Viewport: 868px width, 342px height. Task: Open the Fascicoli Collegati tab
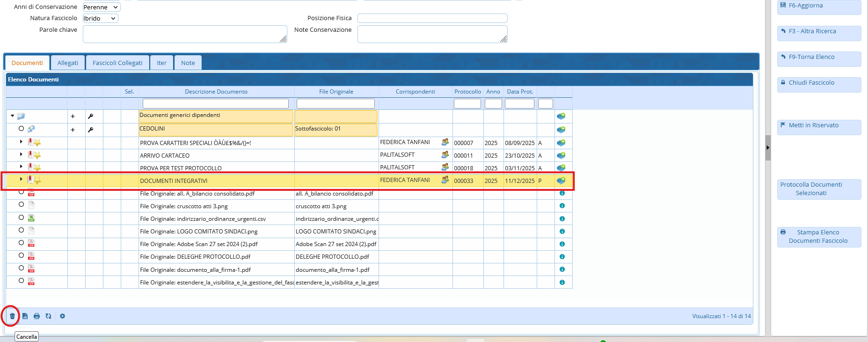coord(117,63)
